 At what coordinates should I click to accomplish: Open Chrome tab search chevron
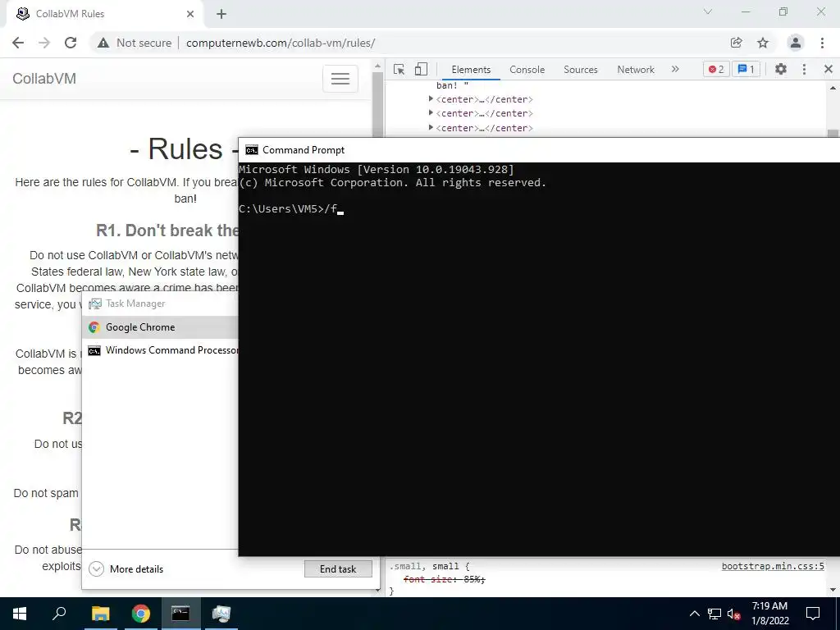(708, 11)
